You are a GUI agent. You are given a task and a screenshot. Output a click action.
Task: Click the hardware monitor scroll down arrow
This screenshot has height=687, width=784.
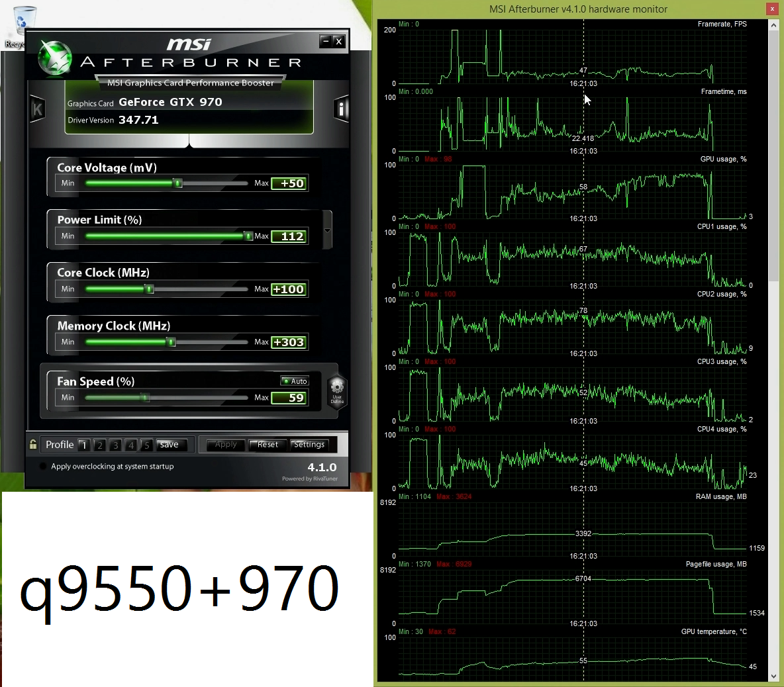point(773,676)
